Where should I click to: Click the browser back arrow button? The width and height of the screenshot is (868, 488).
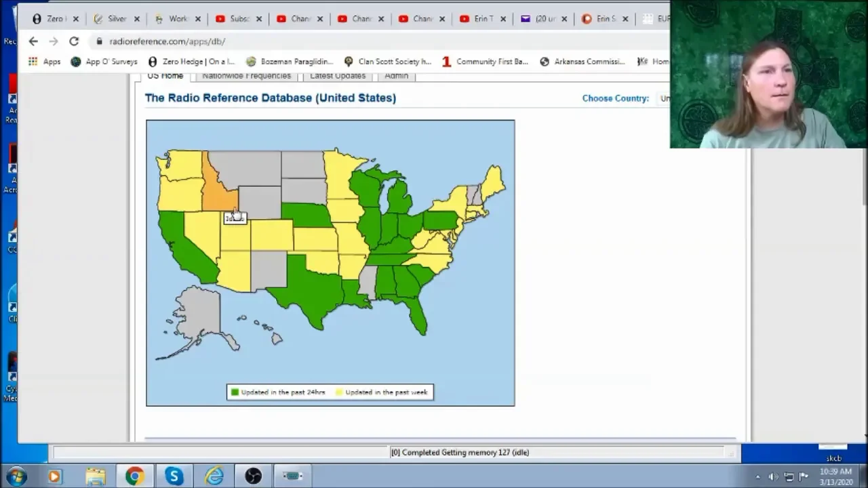click(x=33, y=41)
